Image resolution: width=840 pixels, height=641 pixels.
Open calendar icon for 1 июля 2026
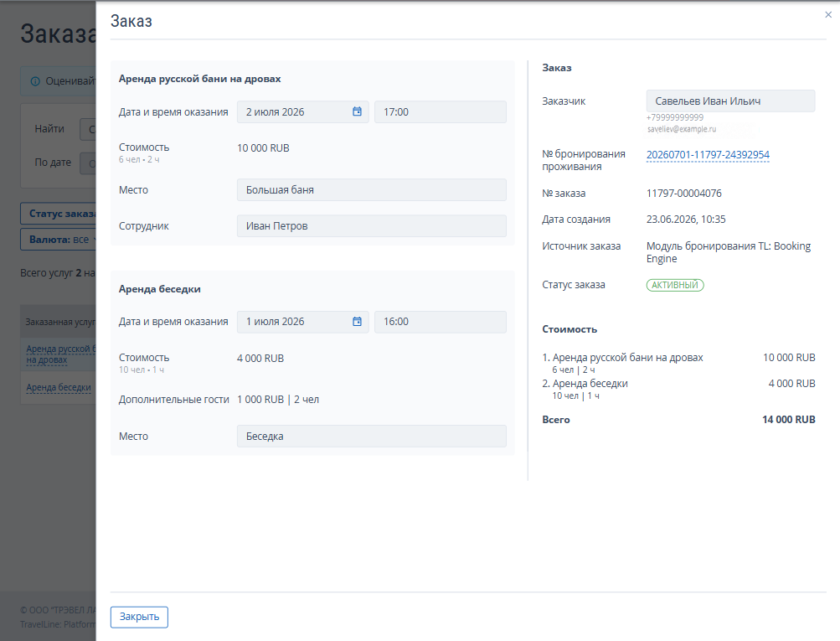357,322
